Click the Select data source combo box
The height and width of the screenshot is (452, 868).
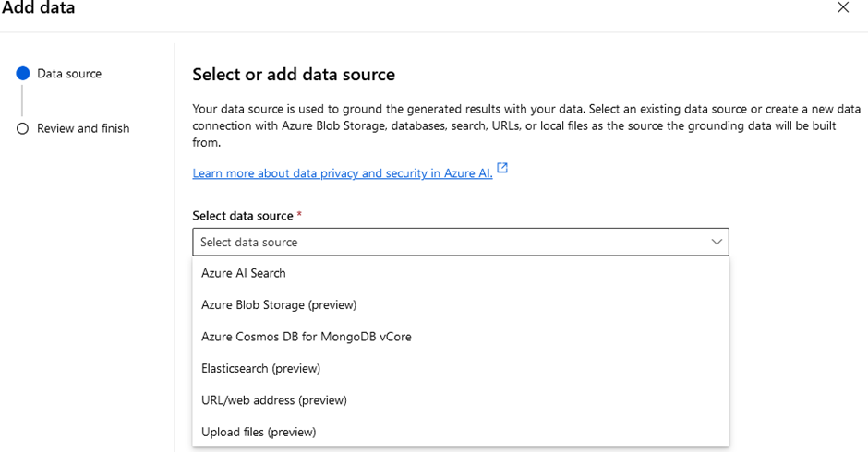pos(452,242)
